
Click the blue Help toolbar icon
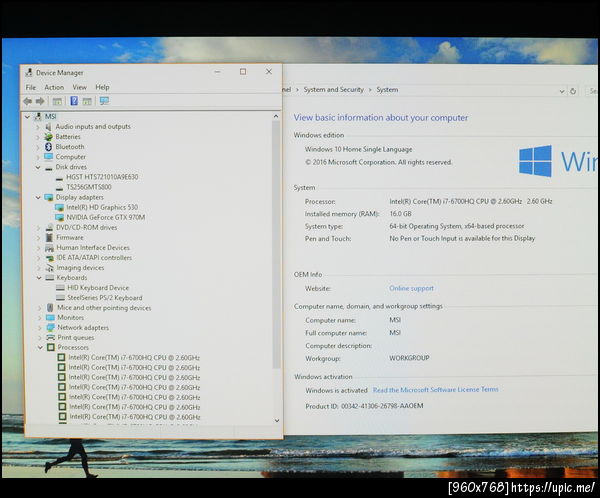click(74, 101)
